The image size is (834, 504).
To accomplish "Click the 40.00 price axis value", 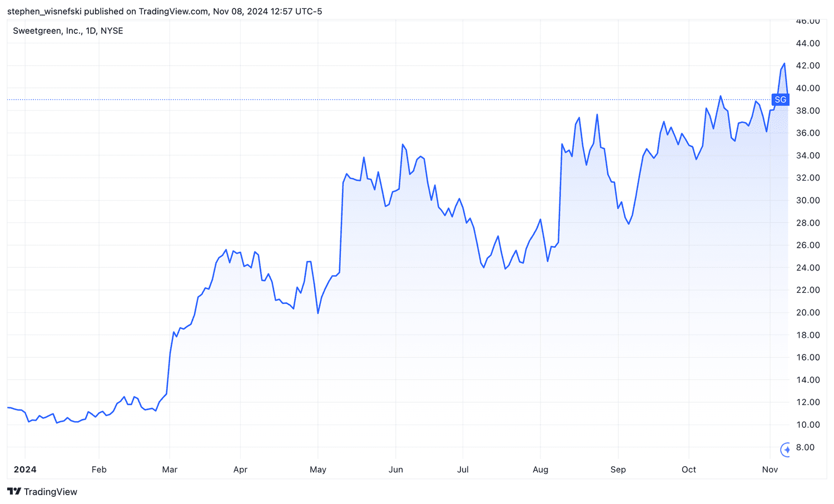I will click(808, 88).
